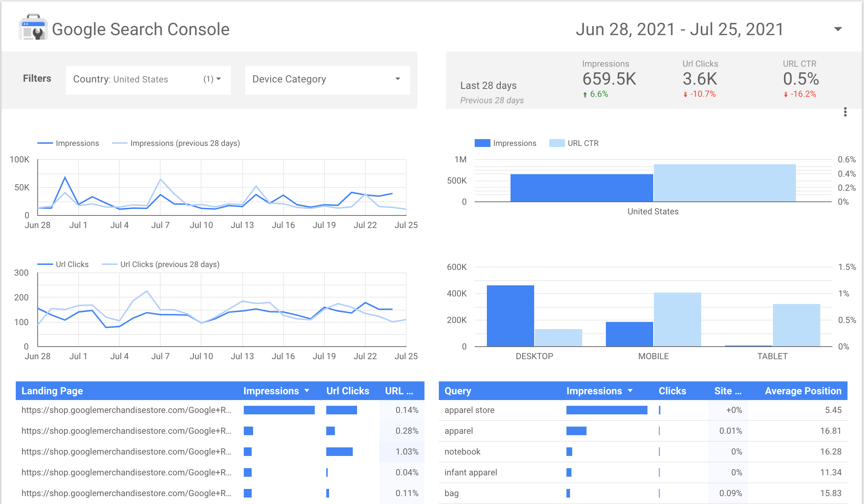Click the Impressions 659.5K scorecard
The width and height of the screenshot is (864, 504).
tap(609, 79)
